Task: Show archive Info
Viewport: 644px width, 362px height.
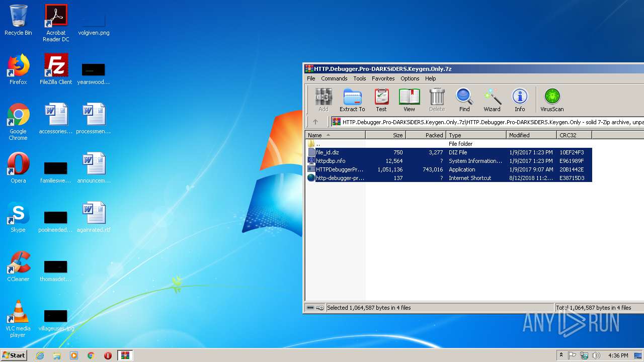Action: coord(520,100)
